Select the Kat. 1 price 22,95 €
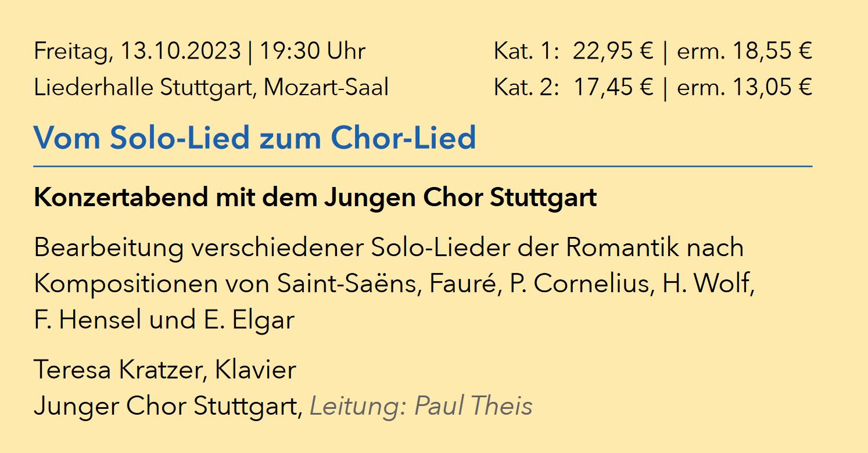This screenshot has width=868, height=453. pyautogui.click(x=614, y=52)
